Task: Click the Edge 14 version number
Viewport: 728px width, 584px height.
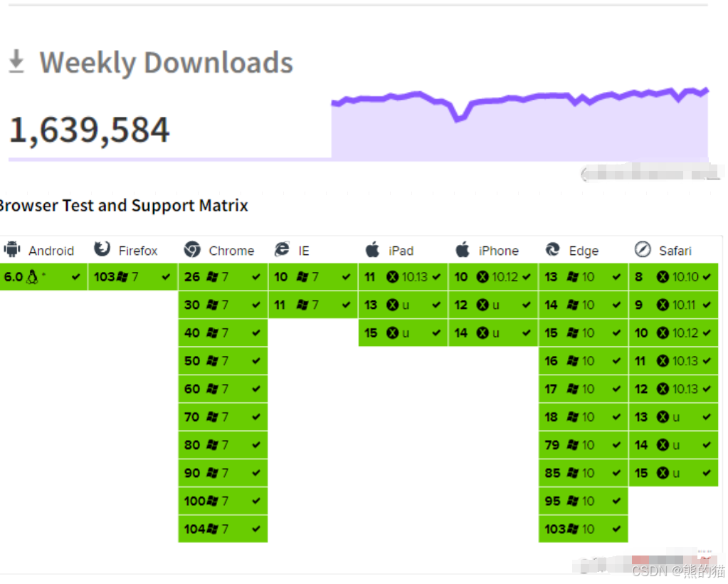Action: click(551, 306)
